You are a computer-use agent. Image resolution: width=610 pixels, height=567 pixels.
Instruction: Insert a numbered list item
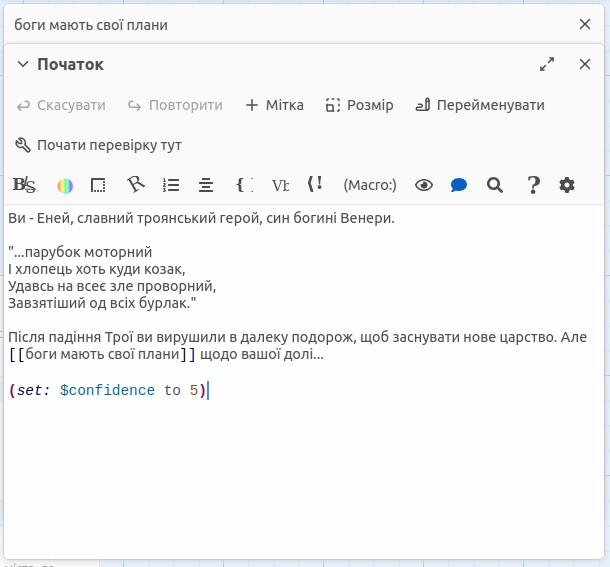tap(171, 185)
